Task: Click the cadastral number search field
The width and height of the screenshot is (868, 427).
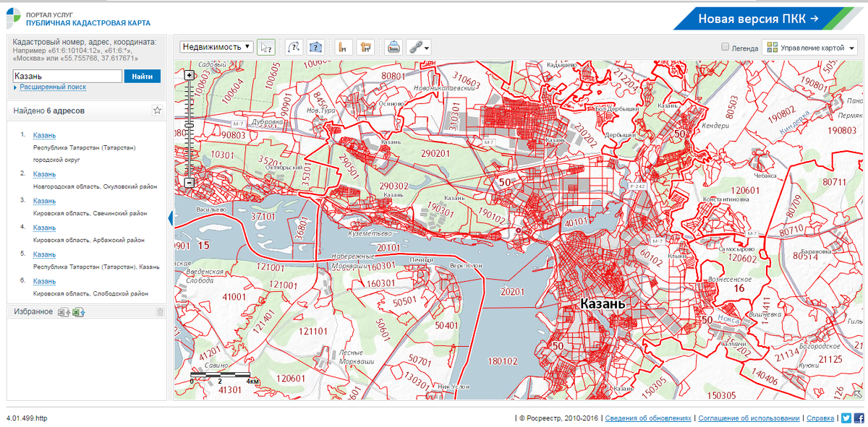Action: (x=67, y=76)
